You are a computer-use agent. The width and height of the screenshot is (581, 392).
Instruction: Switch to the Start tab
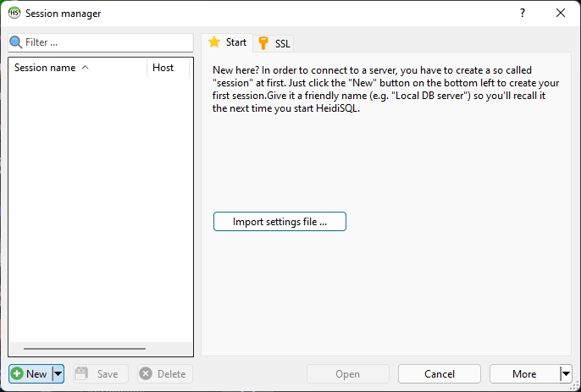[227, 42]
